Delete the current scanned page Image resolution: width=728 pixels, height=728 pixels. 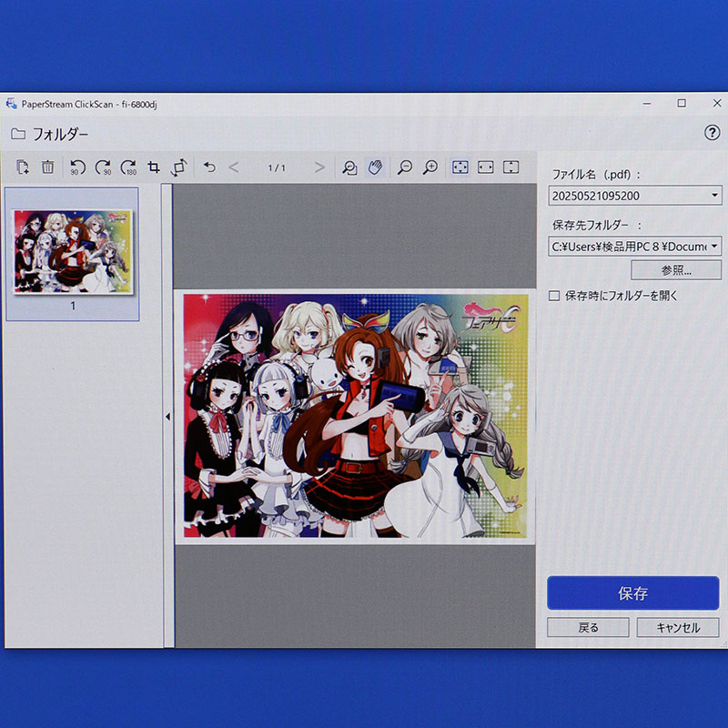point(47,168)
